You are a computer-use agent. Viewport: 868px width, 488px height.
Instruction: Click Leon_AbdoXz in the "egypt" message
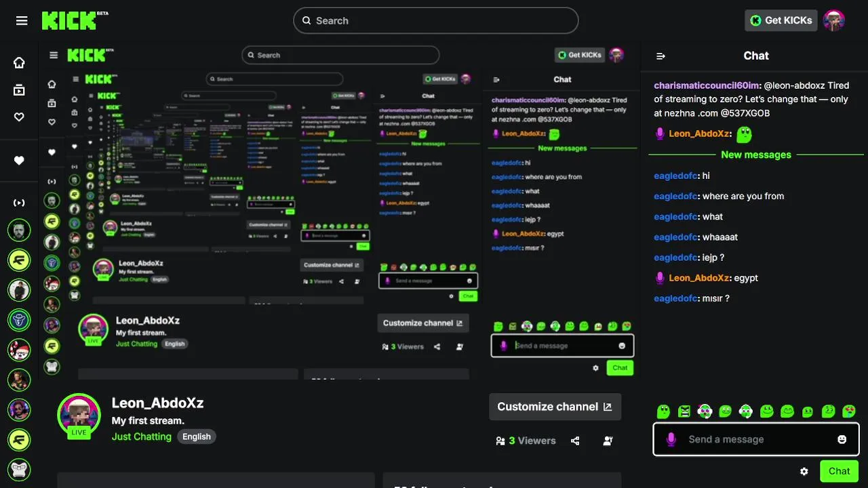tap(700, 278)
